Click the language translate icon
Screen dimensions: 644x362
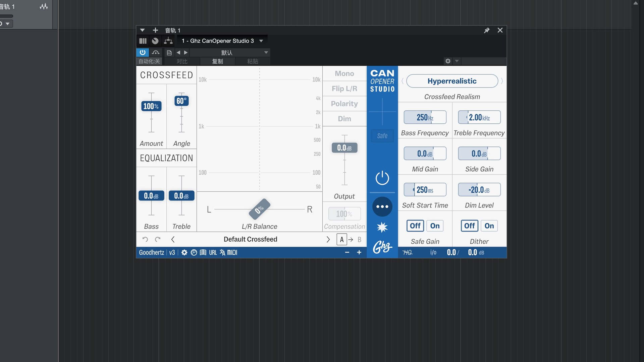[222, 252]
